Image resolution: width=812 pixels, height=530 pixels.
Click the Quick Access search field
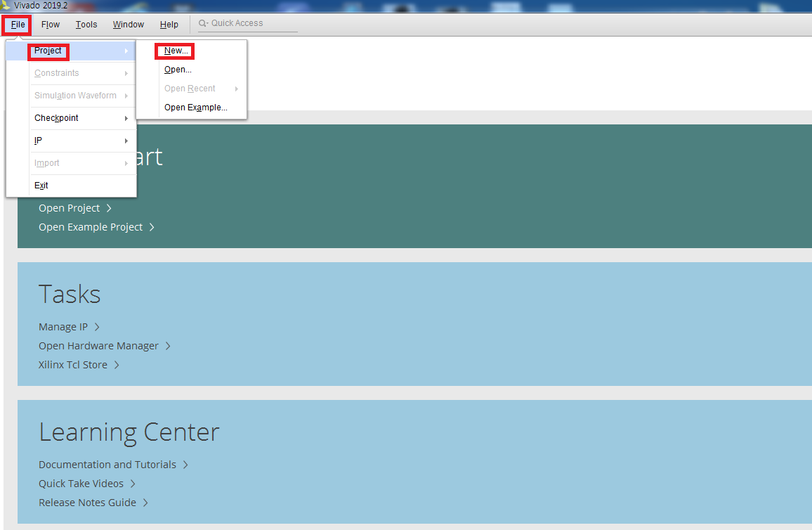coord(247,23)
